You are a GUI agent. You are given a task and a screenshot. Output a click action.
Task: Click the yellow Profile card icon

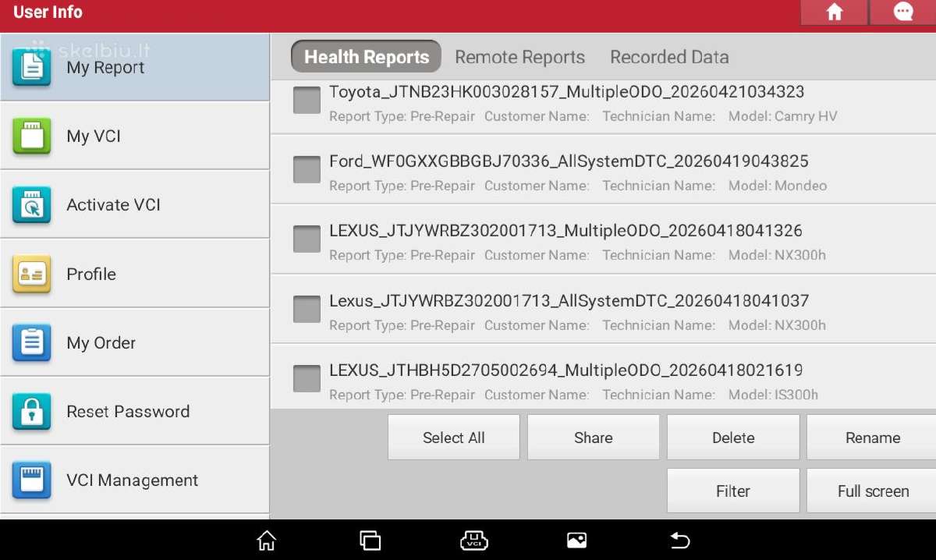(32, 274)
